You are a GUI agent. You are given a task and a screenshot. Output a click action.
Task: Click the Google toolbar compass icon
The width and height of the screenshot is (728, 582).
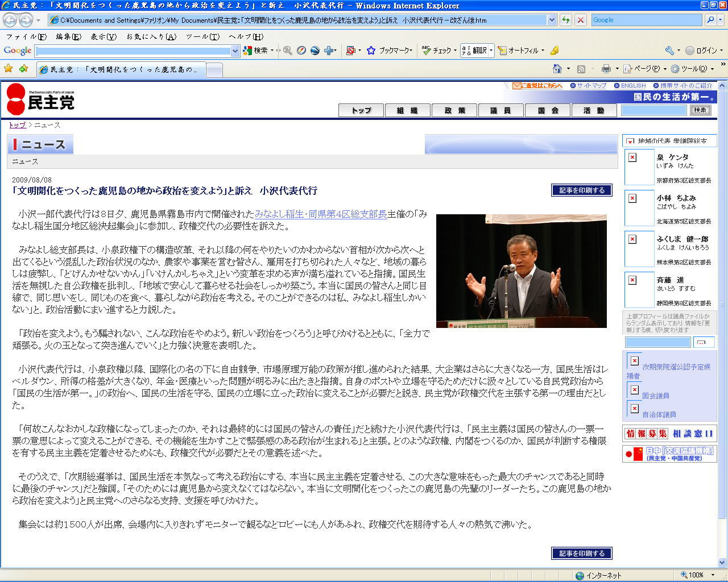301,51
